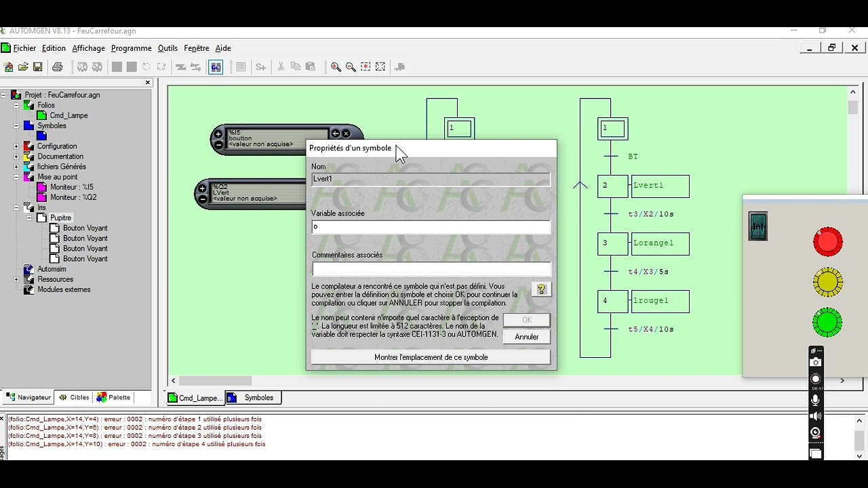Toggle the recorder microphone icon
The height and width of the screenshot is (488, 868).
[816, 400]
